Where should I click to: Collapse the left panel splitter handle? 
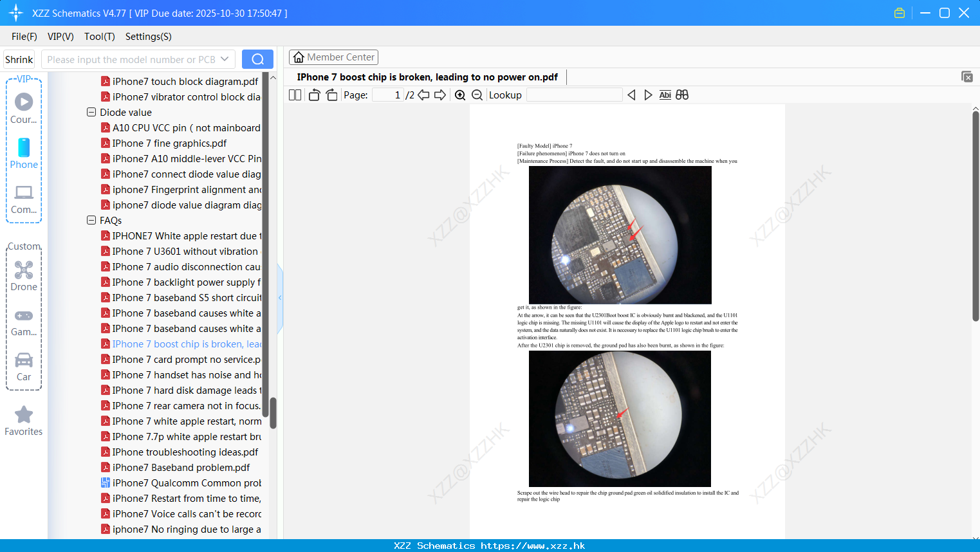280,298
